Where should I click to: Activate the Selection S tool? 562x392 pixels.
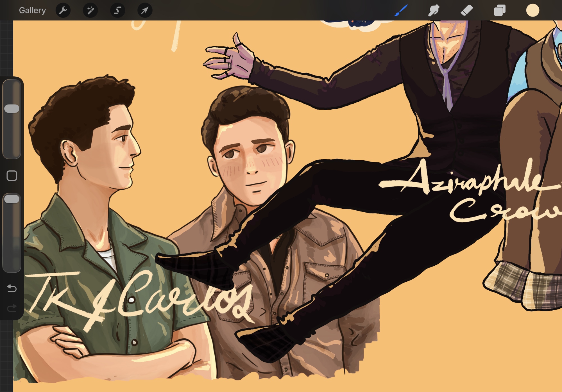pyautogui.click(x=117, y=10)
